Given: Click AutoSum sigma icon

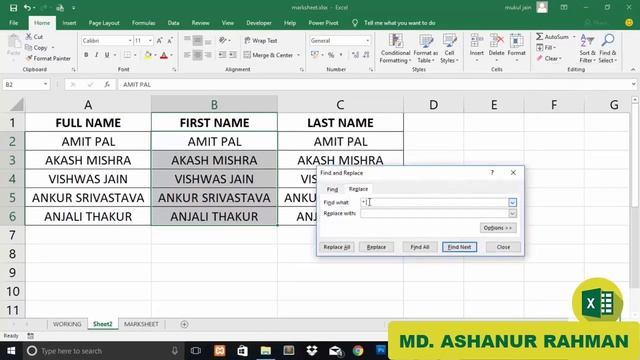Looking at the screenshot, I should pyautogui.click(x=540, y=37).
